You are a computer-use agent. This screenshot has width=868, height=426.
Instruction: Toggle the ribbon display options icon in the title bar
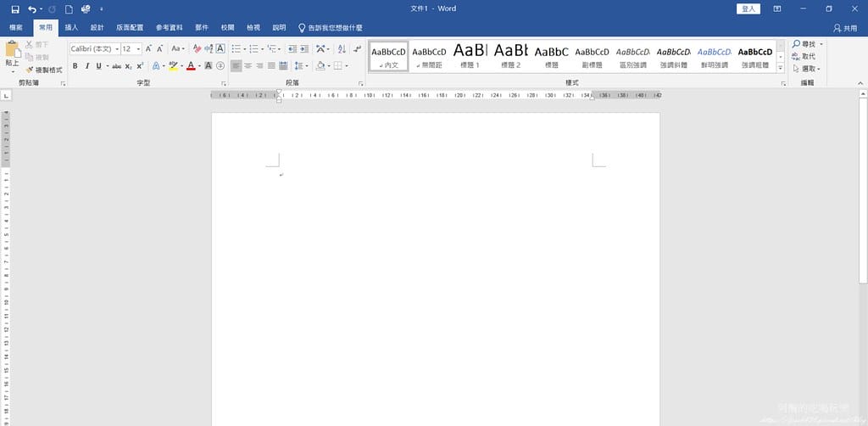[x=777, y=8]
